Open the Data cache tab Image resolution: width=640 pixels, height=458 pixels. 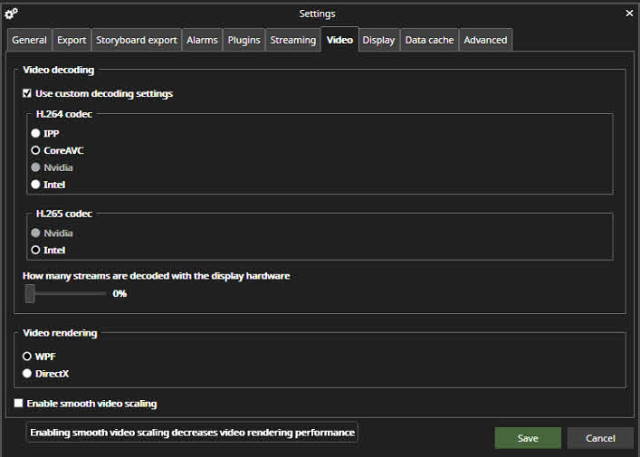point(429,40)
